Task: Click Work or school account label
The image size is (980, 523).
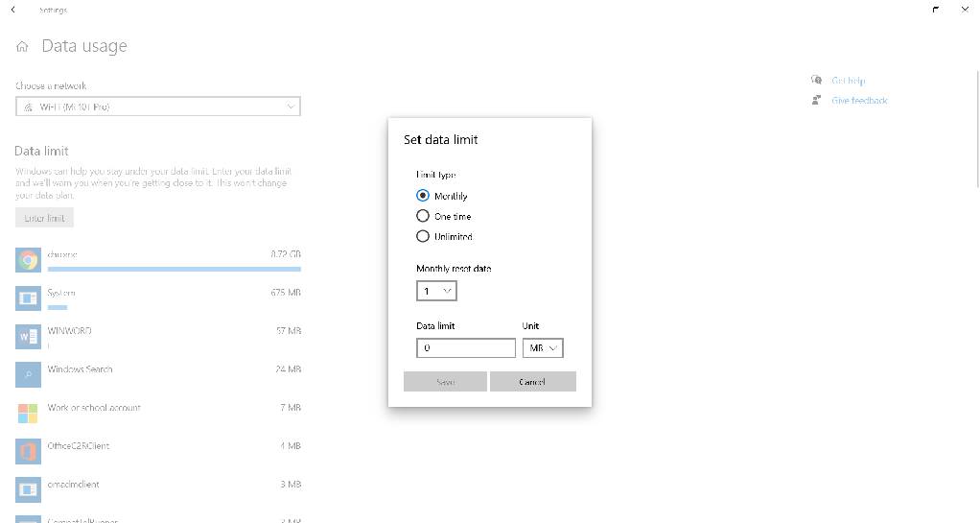Action: click(x=94, y=407)
